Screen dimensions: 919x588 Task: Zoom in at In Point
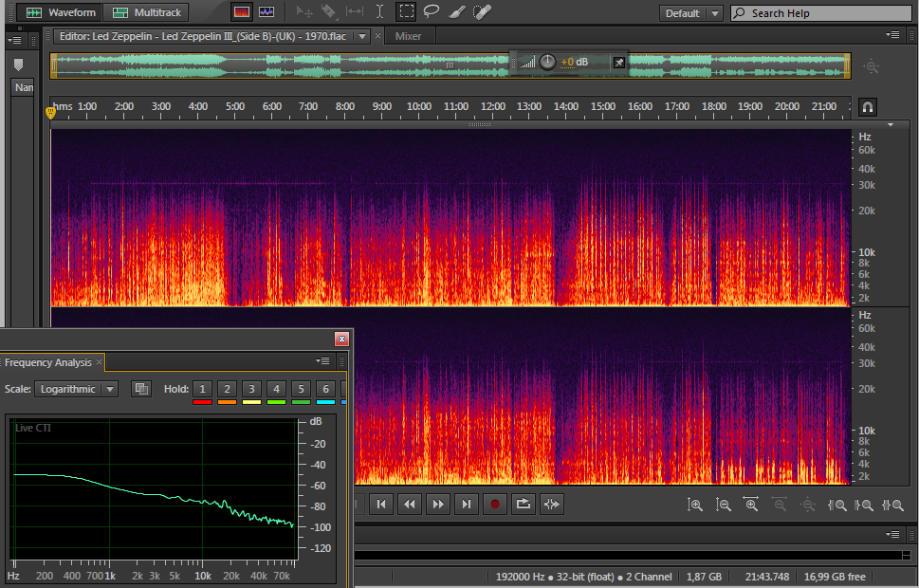(836, 505)
